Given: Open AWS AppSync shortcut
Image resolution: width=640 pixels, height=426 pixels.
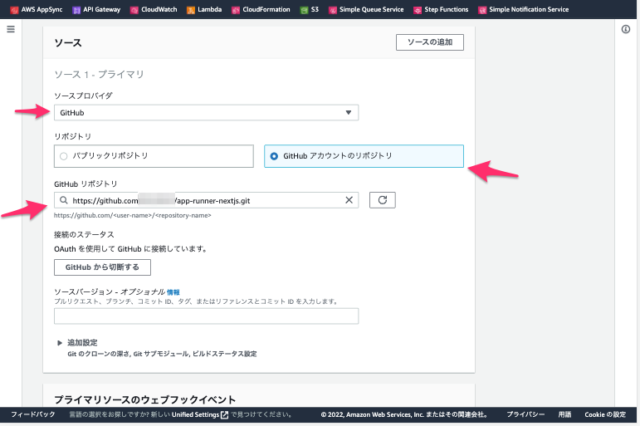Looking at the screenshot, I should tap(37, 9).
